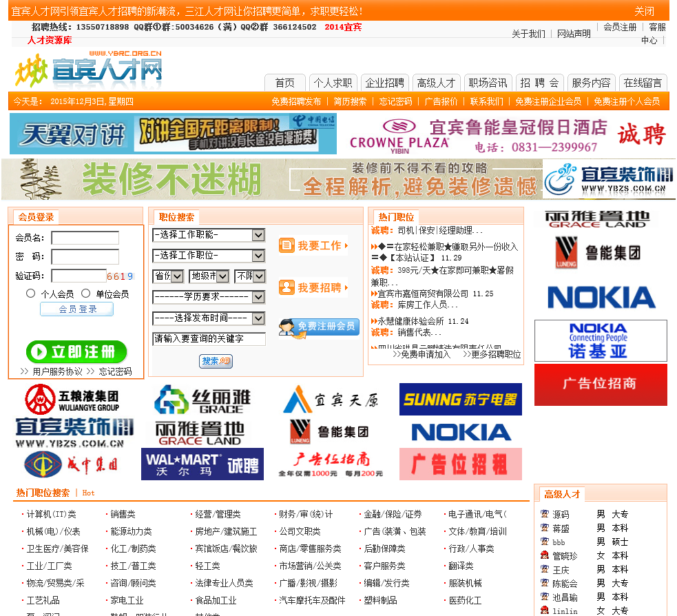Click the profile icon beside 池昌瑜
The height and width of the screenshot is (616, 677).
(545, 597)
